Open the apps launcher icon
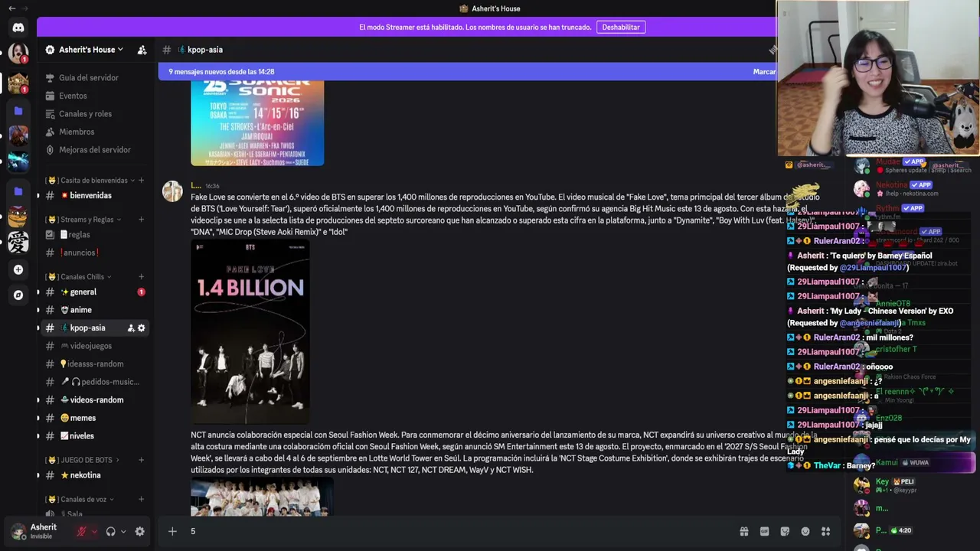Viewport: 980px width, 551px height. [x=825, y=531]
